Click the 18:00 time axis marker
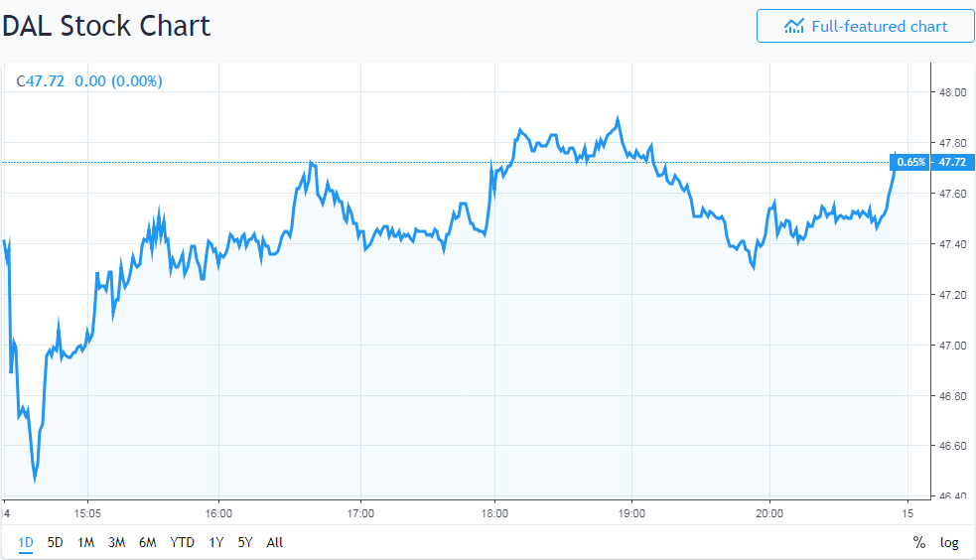Screen dimensions: 976x560 [x=494, y=513]
